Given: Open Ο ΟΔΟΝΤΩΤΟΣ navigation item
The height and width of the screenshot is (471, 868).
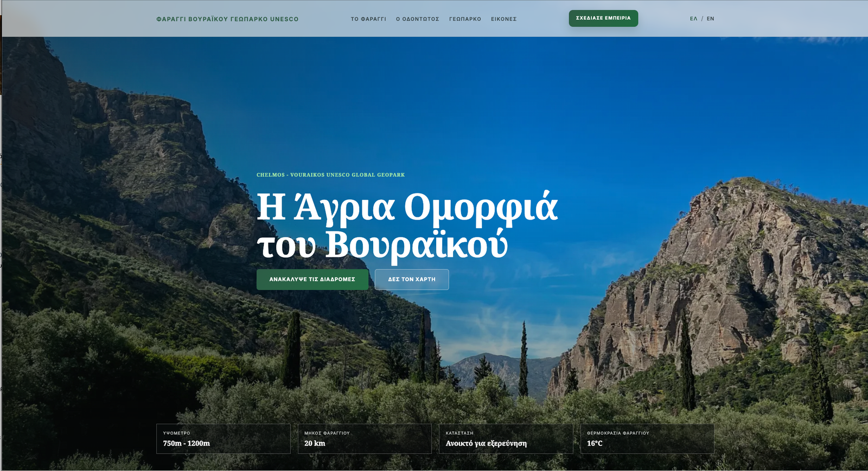Looking at the screenshot, I should [x=418, y=19].
